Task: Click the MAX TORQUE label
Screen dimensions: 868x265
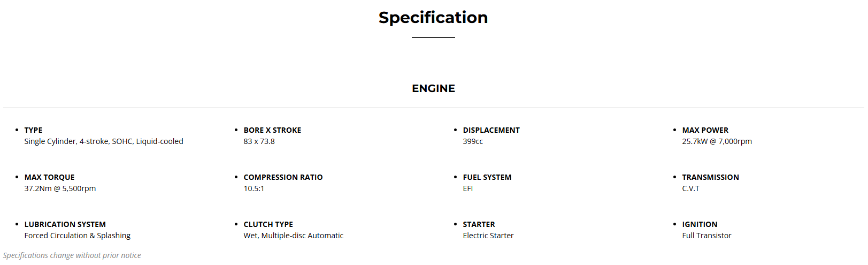Action: point(49,177)
